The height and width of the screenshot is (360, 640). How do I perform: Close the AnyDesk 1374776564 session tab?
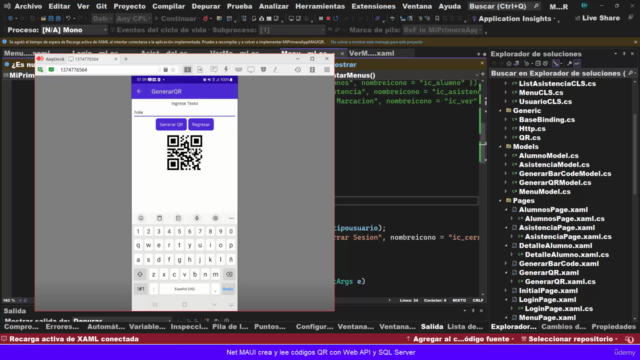pos(116,59)
